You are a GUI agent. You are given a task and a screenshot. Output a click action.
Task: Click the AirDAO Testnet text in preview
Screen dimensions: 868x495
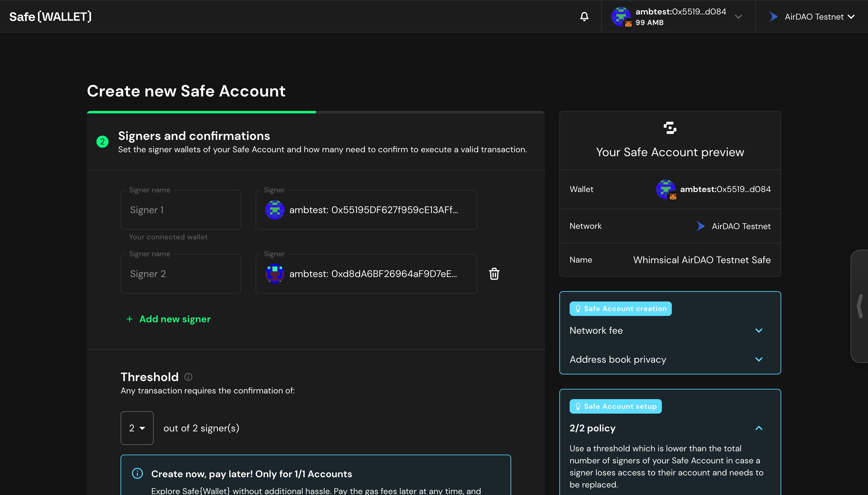click(741, 226)
